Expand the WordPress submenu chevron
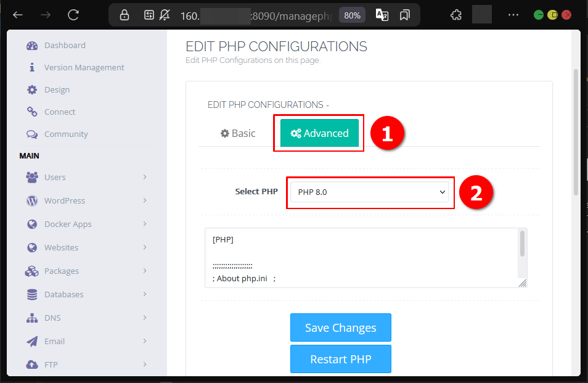This screenshot has height=383, width=588. click(145, 200)
